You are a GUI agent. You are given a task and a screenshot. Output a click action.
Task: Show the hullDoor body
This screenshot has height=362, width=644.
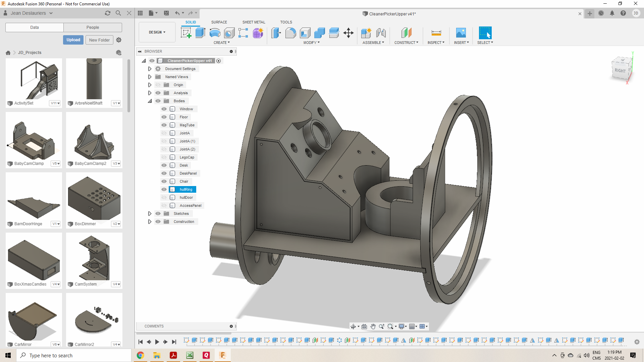tap(164, 197)
